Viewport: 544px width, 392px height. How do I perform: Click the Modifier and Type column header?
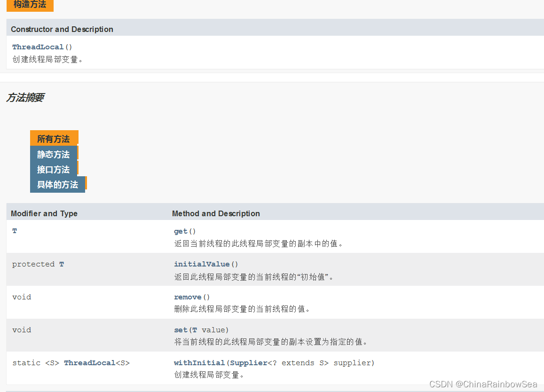click(x=44, y=213)
